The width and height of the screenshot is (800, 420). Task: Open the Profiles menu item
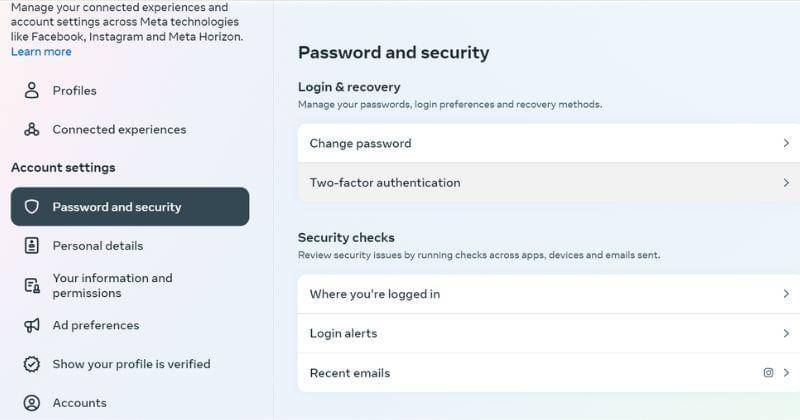pyautogui.click(x=75, y=91)
